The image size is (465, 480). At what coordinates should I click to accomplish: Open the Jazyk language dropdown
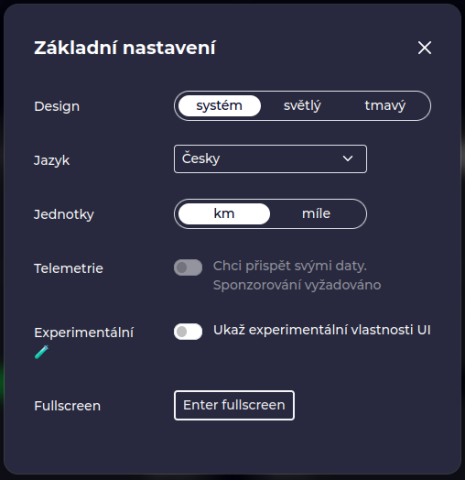pos(270,159)
